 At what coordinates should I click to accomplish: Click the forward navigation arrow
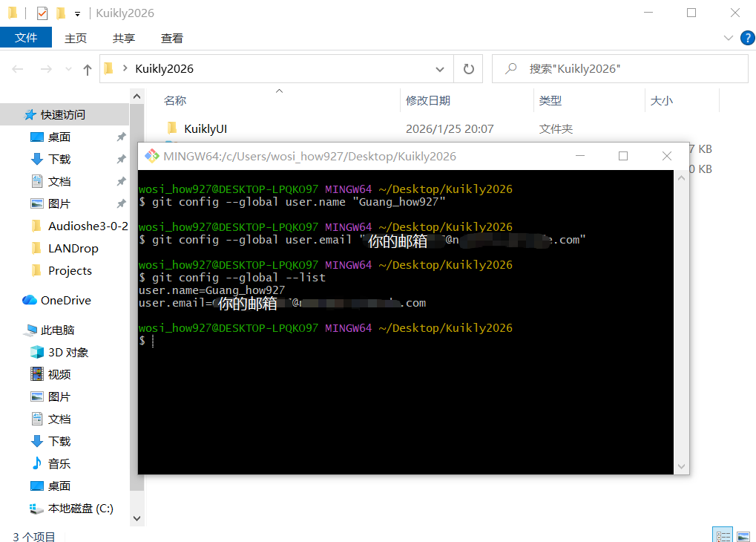point(46,69)
